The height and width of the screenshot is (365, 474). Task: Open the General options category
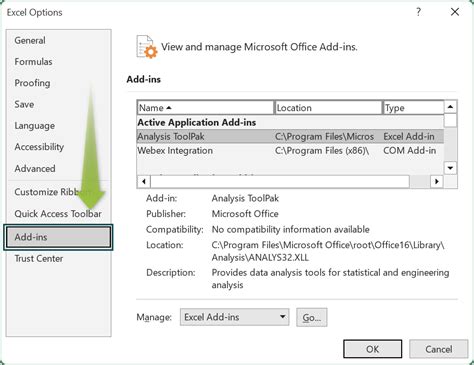coord(30,40)
